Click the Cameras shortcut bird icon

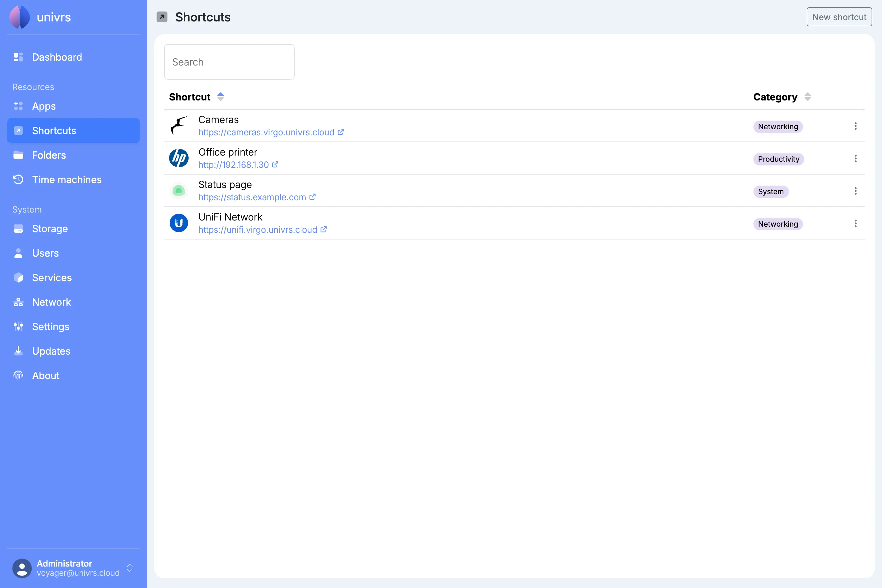pyautogui.click(x=179, y=126)
